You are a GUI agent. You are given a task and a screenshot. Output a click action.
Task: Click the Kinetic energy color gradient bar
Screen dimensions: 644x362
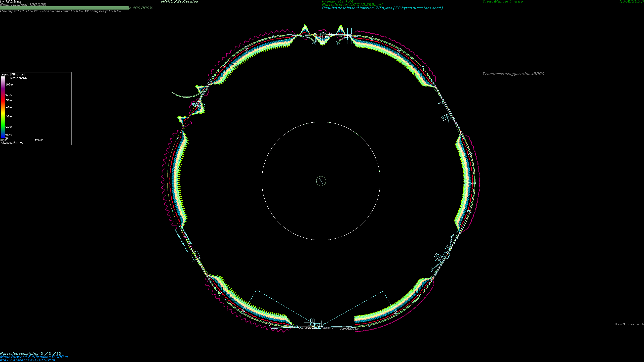coord(3,107)
